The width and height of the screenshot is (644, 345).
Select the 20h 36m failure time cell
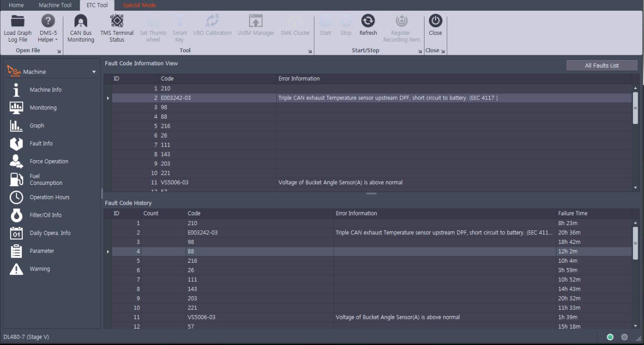[594, 233]
